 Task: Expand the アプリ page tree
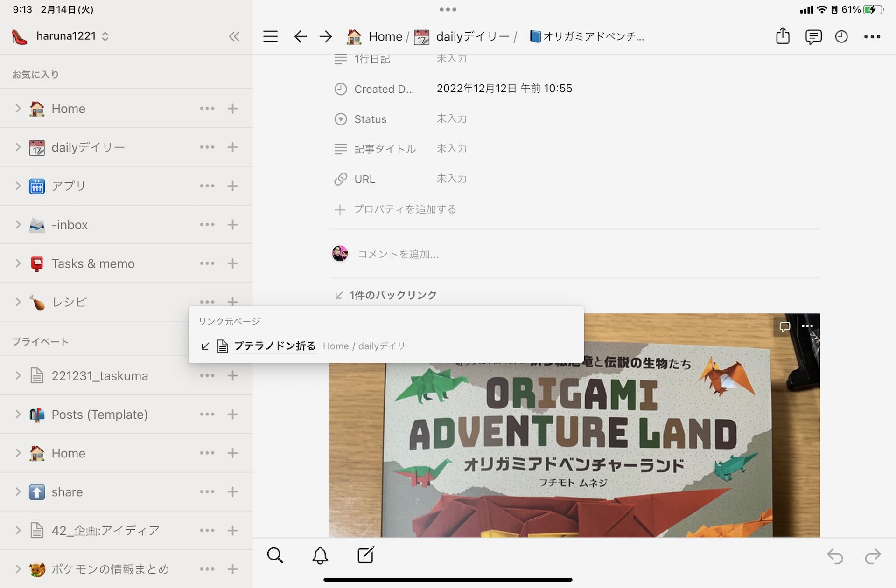click(18, 186)
